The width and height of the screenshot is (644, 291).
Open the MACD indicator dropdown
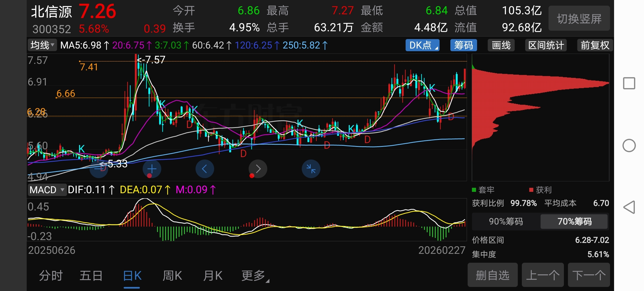47,190
